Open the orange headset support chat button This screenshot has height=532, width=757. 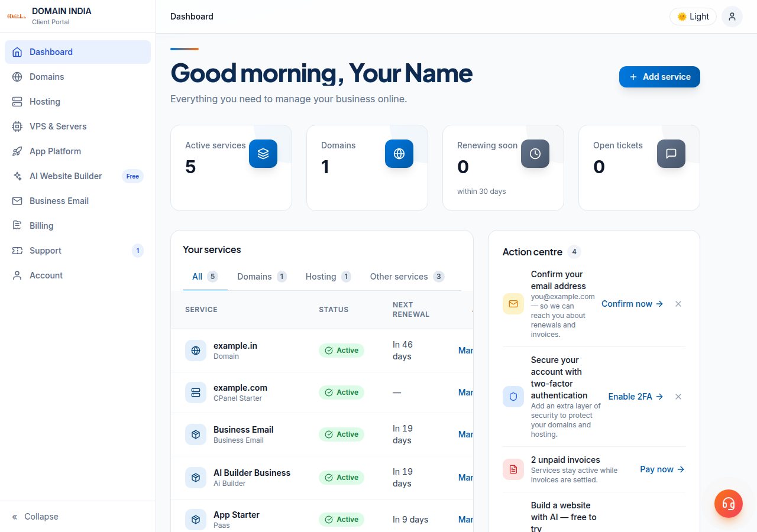point(729,504)
